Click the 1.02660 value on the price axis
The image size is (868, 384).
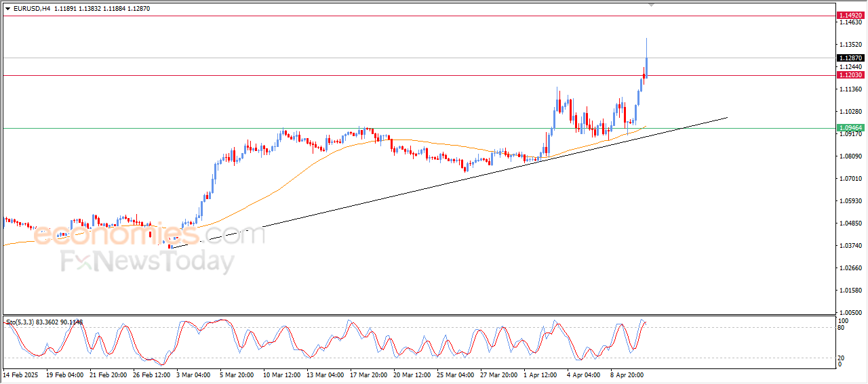850,268
